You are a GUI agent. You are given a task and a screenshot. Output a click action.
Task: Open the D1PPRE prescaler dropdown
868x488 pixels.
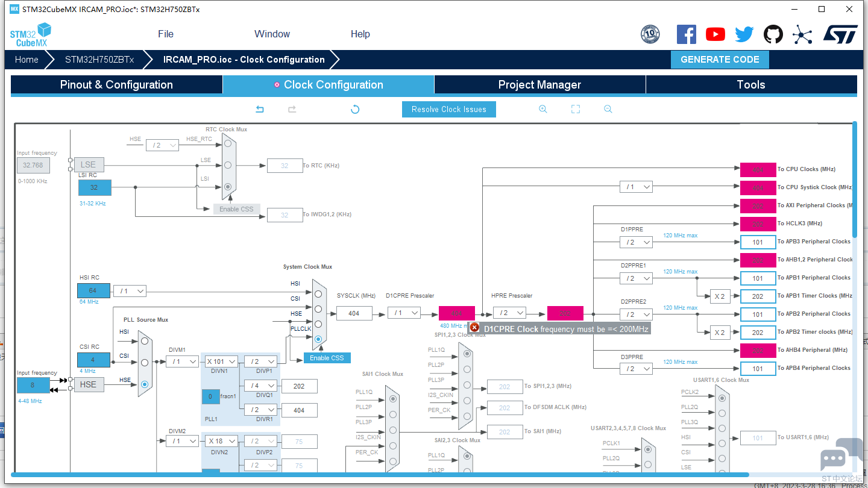coord(636,242)
